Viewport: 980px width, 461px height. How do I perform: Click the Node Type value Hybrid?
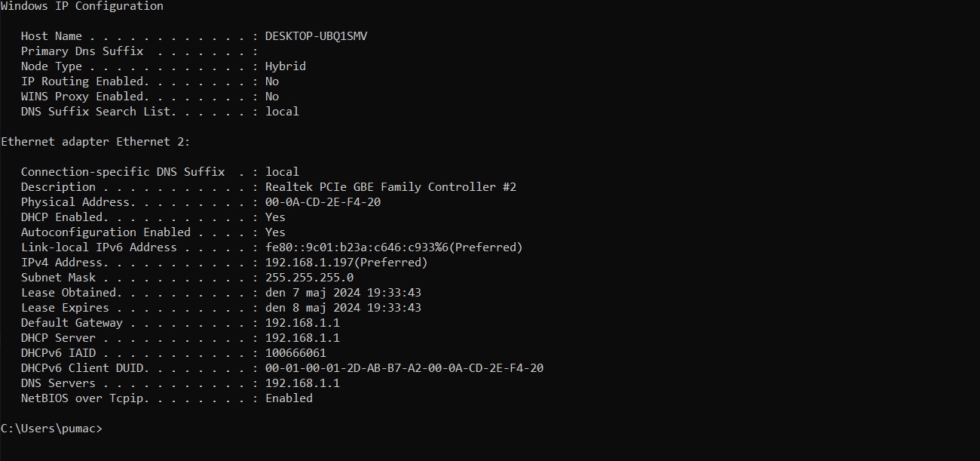tap(286, 66)
